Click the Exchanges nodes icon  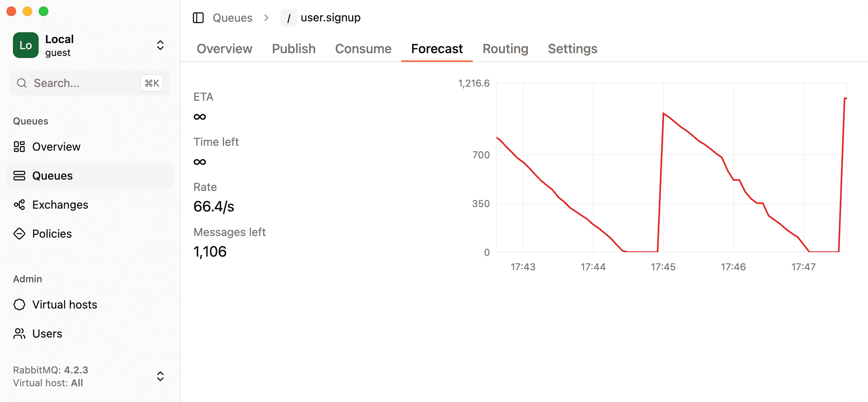19,205
